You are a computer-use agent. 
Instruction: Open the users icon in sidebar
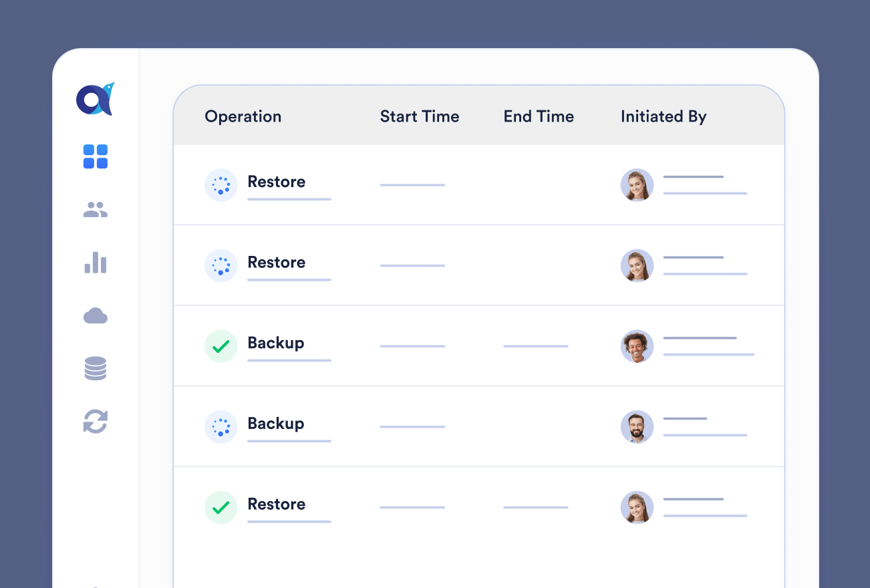point(96,210)
